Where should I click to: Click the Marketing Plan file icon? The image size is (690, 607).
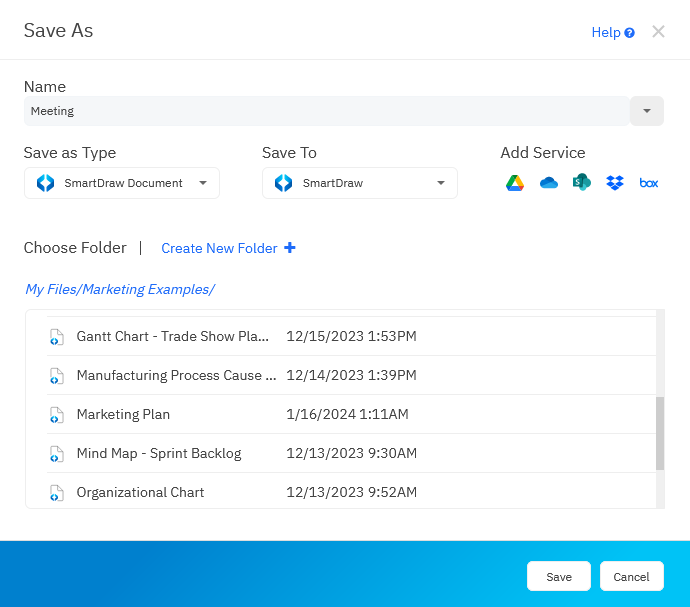pyautogui.click(x=57, y=415)
